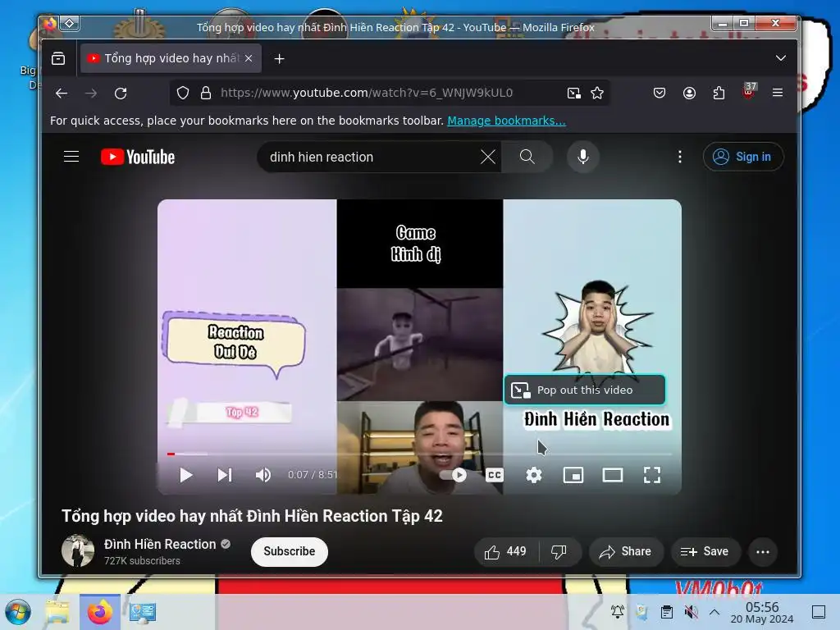The height and width of the screenshot is (630, 840).
Task: Open uBlock extension badge showing 37
Action: pos(748,91)
